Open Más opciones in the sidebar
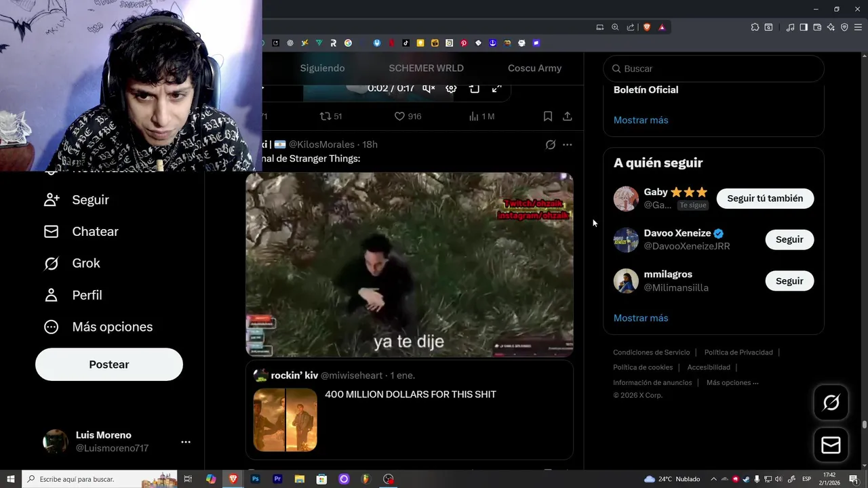The image size is (868, 488). point(98,327)
